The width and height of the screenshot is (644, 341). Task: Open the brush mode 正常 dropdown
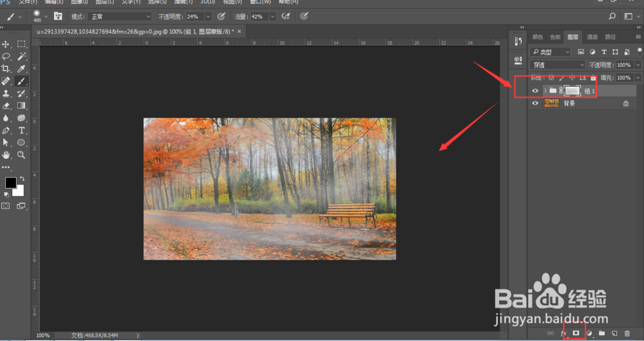point(120,17)
